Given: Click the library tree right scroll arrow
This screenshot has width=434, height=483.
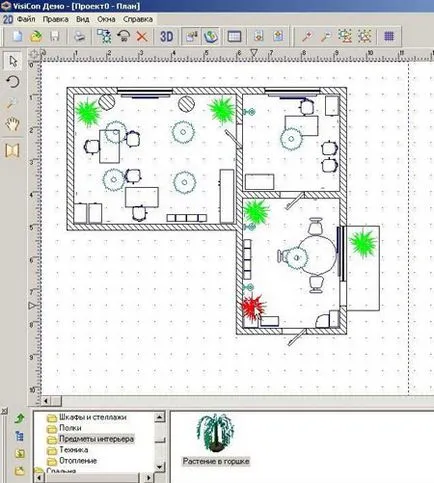Looking at the screenshot, I should click(149, 478).
